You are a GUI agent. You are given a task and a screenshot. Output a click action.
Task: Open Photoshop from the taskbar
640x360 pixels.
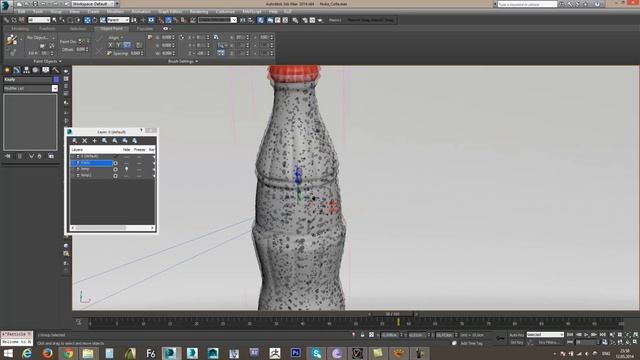[x=296, y=353]
